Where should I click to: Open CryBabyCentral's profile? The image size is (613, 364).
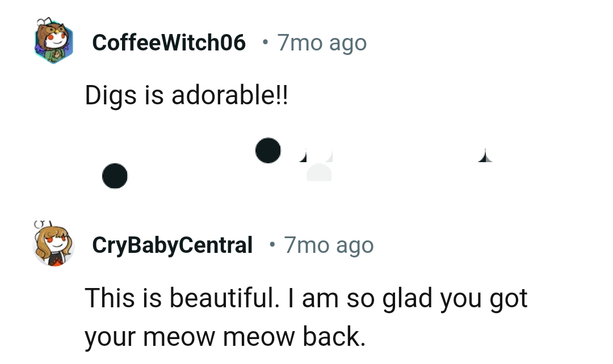point(172,244)
